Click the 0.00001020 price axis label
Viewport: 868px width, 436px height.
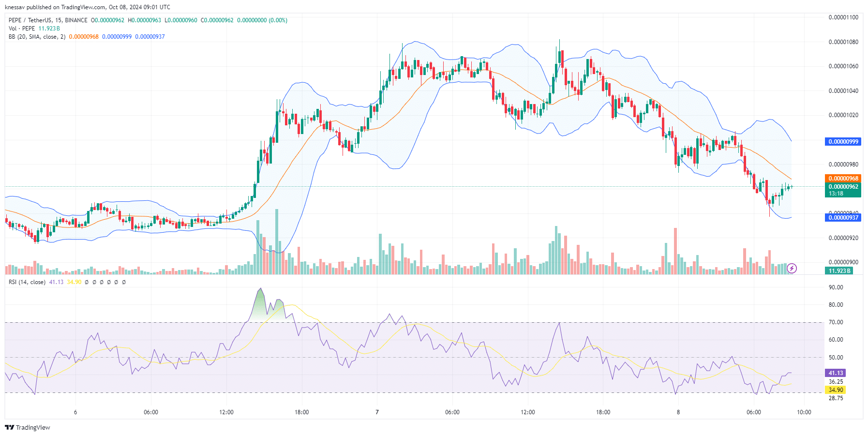[x=843, y=115]
